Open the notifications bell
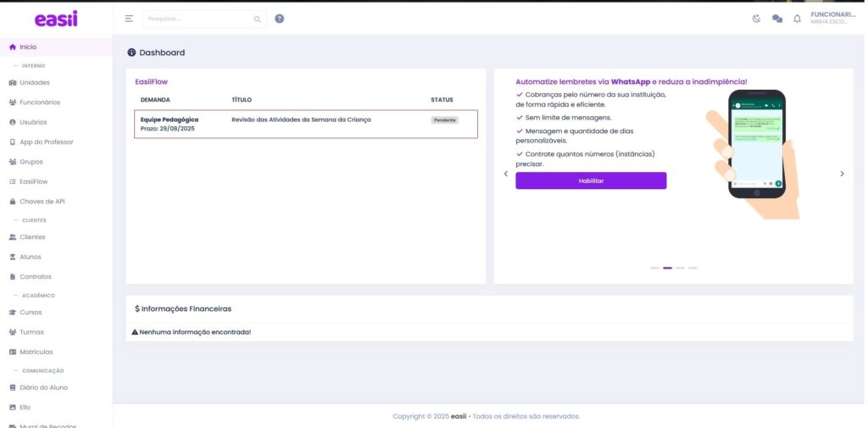 coord(797,19)
